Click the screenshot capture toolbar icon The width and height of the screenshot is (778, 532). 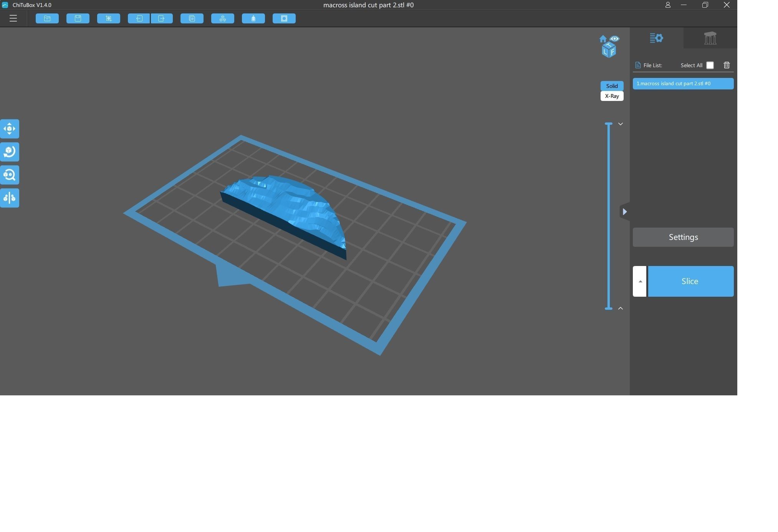click(x=109, y=18)
